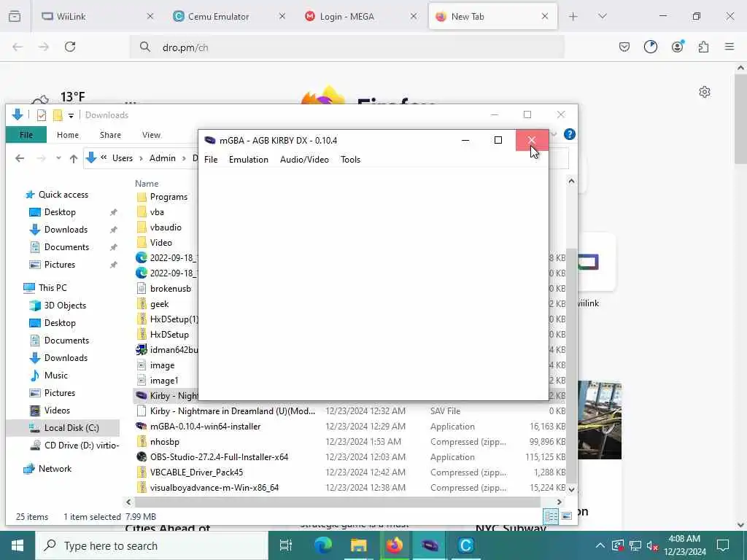
Task: Open the File menu in mGBA
Action: (x=211, y=160)
